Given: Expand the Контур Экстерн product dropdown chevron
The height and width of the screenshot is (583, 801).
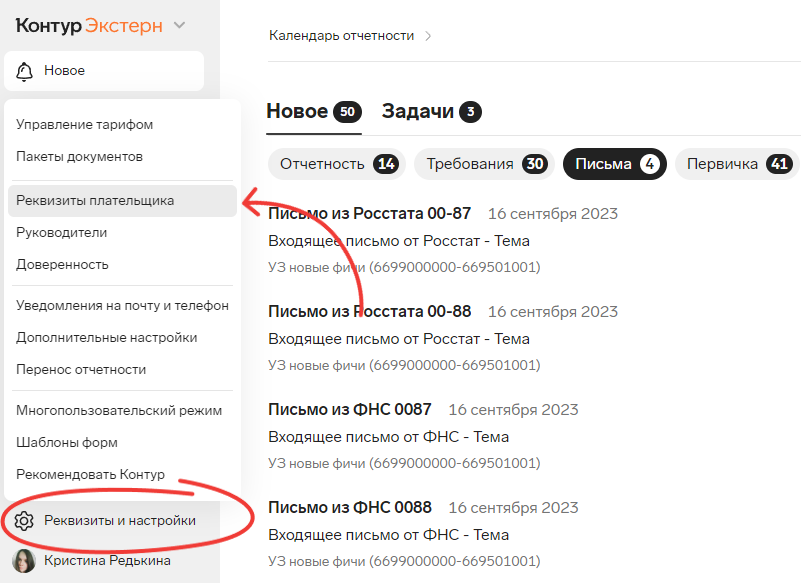Looking at the screenshot, I should click(179, 25).
